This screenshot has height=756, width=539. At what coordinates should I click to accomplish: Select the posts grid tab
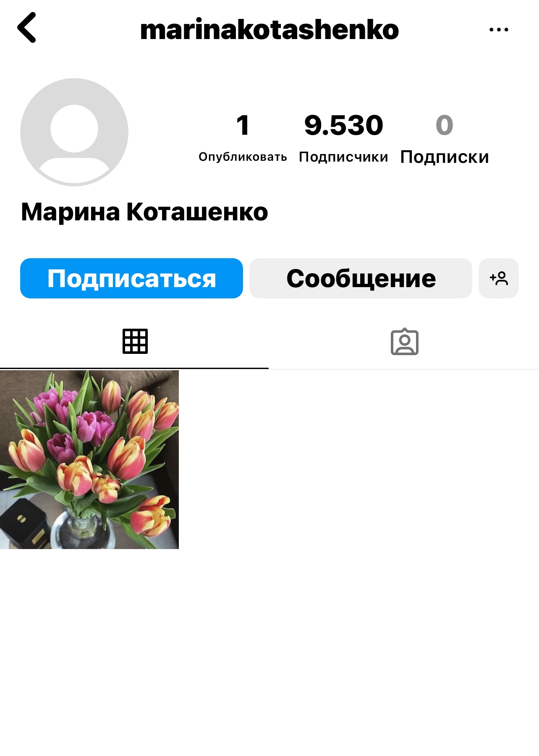[x=135, y=341]
